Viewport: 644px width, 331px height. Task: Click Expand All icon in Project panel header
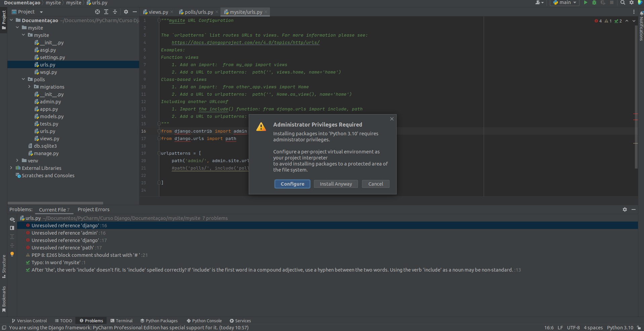pyautogui.click(x=106, y=12)
